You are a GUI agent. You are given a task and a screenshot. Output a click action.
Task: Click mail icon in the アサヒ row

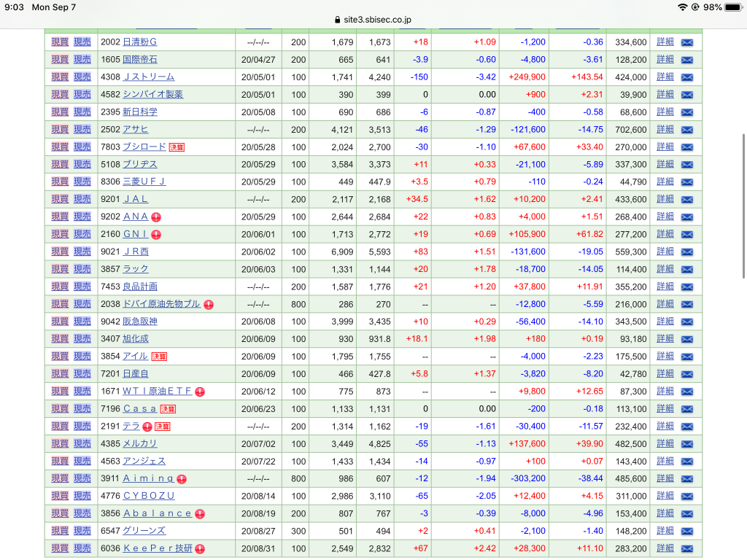(686, 130)
